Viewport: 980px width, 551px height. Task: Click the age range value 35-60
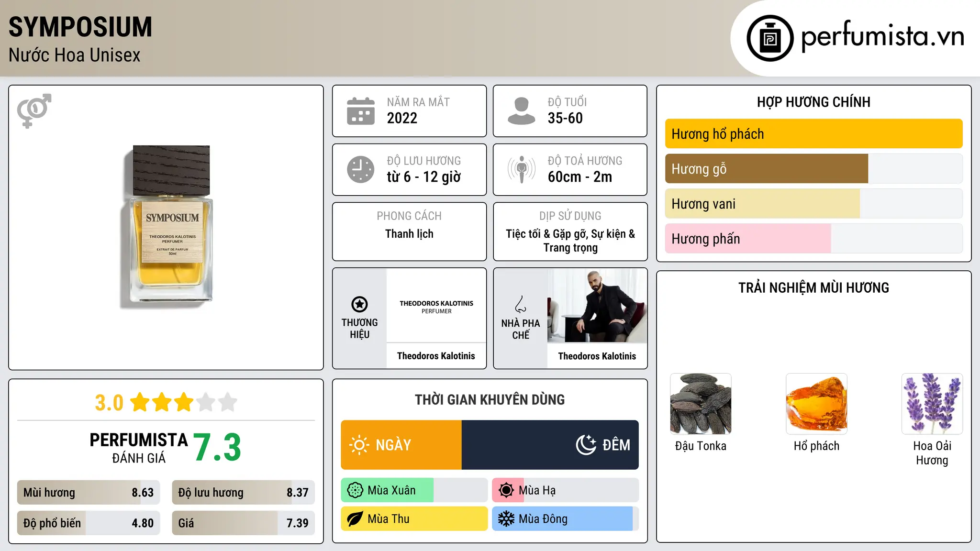pyautogui.click(x=565, y=118)
